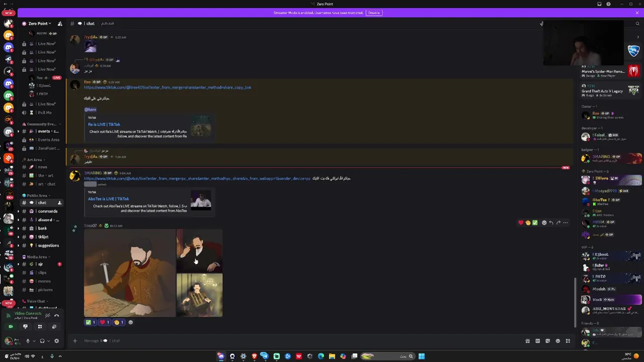Image resolution: width=644 pixels, height=362 pixels.
Task: Toggle the heart reaction under image
Action: (x=105, y=322)
